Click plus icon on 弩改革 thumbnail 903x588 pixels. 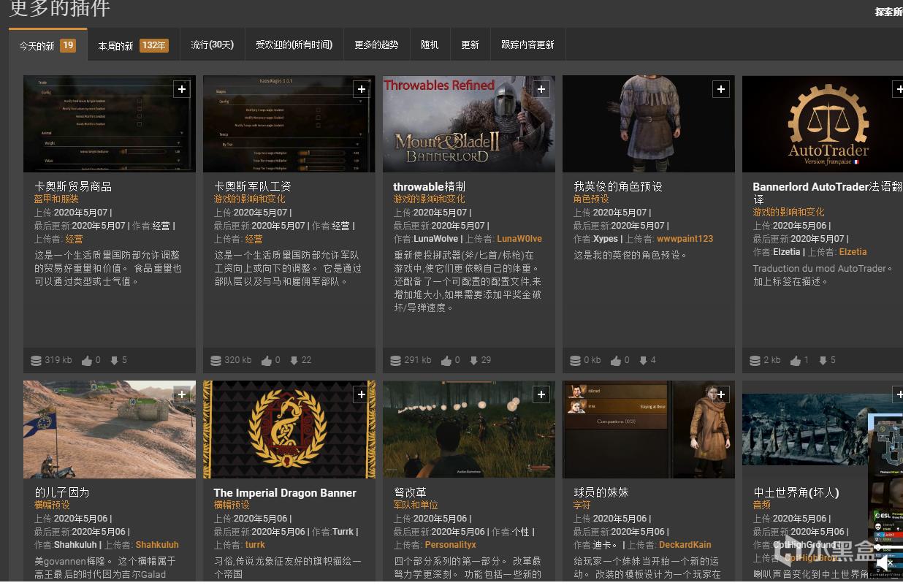click(x=541, y=394)
